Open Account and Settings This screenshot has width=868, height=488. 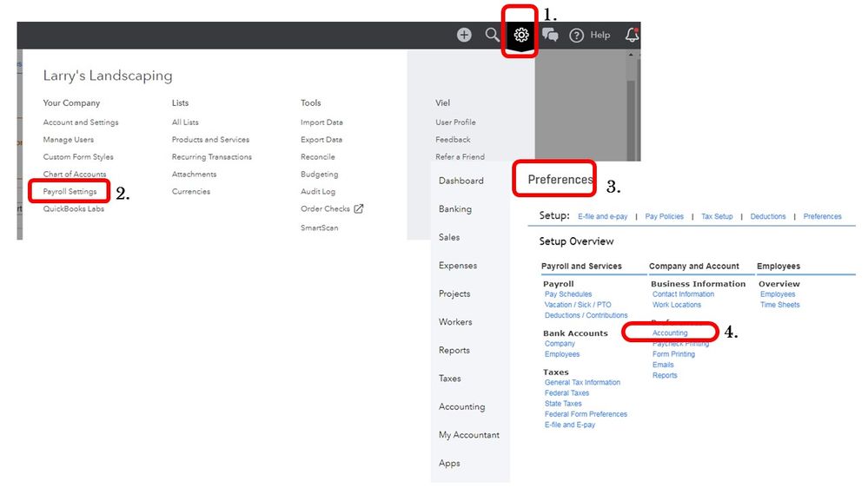(x=81, y=122)
